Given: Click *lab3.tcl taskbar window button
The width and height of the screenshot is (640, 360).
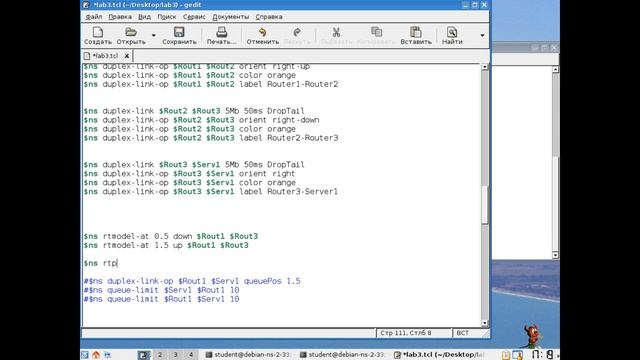Looking at the screenshot, I should [439, 355].
